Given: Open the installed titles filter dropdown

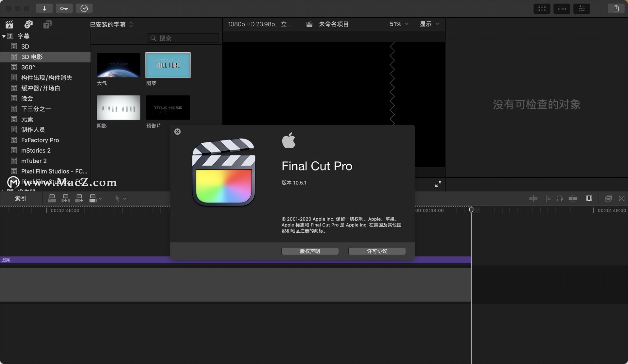Looking at the screenshot, I should [112, 25].
